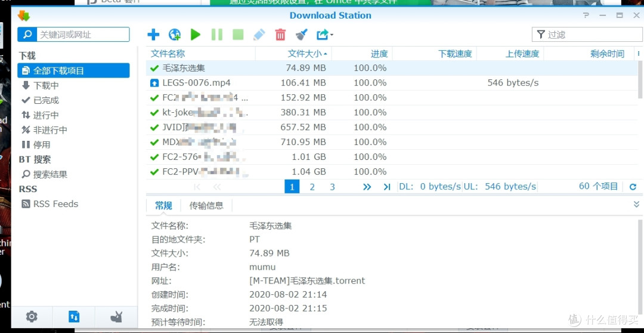
Task: Select the FC2-576 download row
Action: [x=391, y=156]
